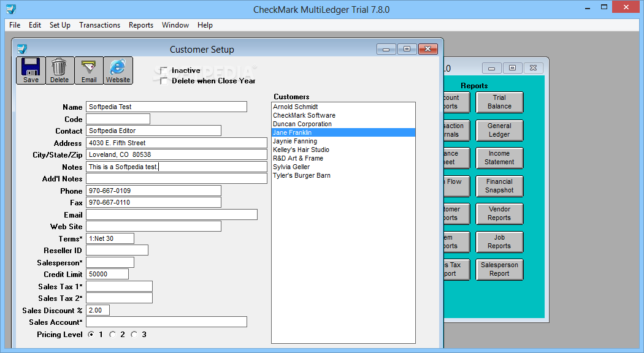Click the Contact field
The height and width of the screenshot is (353, 644).
(x=153, y=131)
